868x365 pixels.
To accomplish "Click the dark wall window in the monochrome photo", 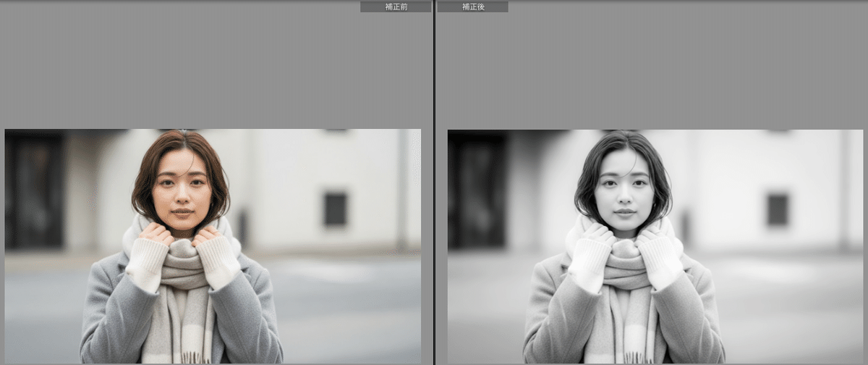I will (x=778, y=209).
